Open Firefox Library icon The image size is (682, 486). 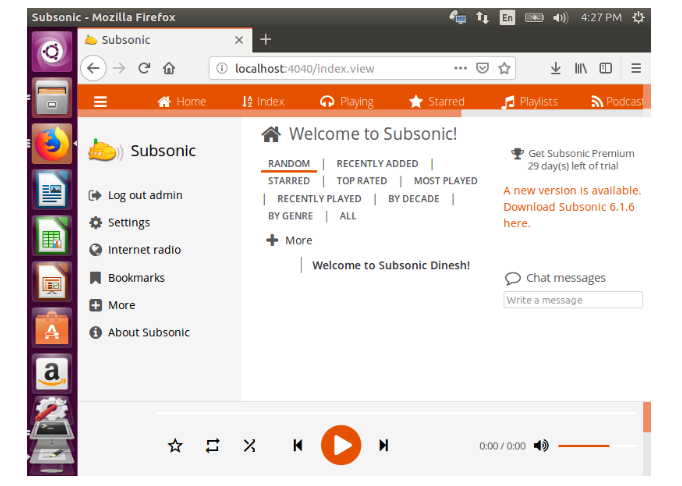(x=581, y=68)
